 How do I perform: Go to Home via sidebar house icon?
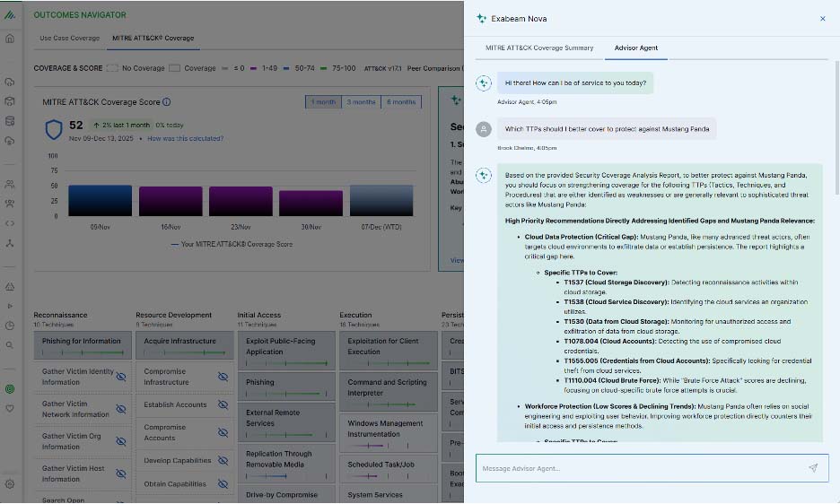tap(10, 39)
